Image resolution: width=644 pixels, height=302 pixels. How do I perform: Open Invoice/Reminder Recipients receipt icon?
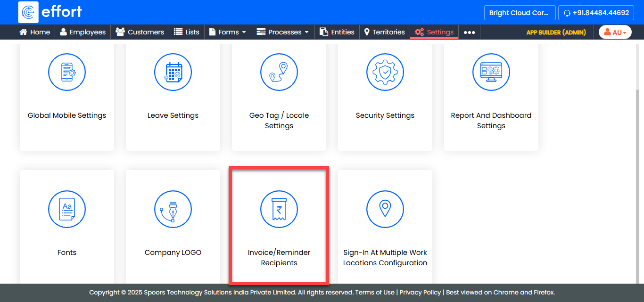click(279, 209)
